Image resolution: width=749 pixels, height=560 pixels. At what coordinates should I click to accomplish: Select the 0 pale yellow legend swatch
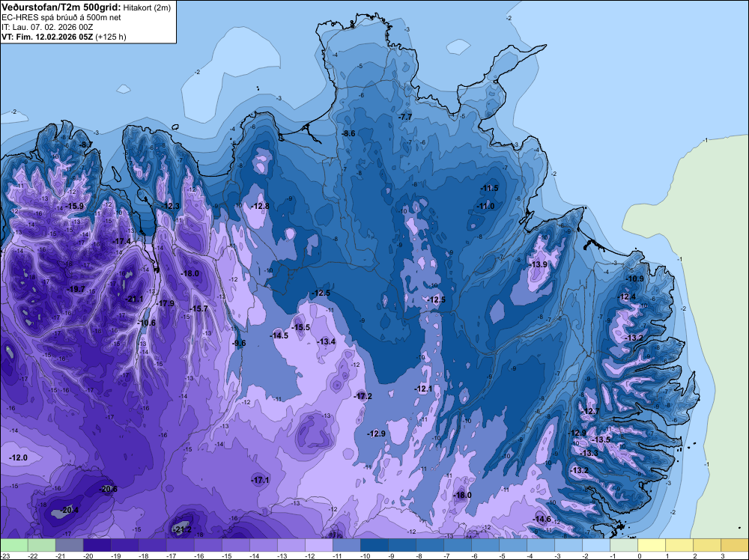click(651, 545)
